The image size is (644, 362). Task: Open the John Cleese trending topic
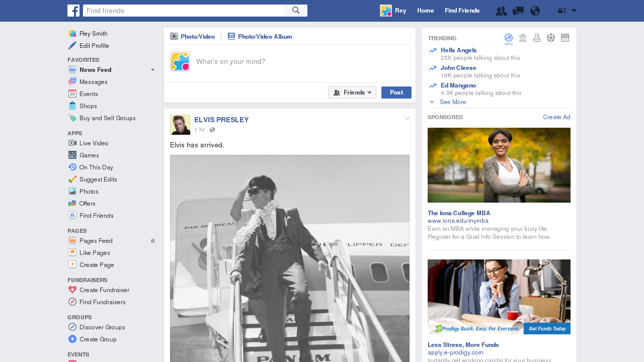pyautogui.click(x=458, y=68)
